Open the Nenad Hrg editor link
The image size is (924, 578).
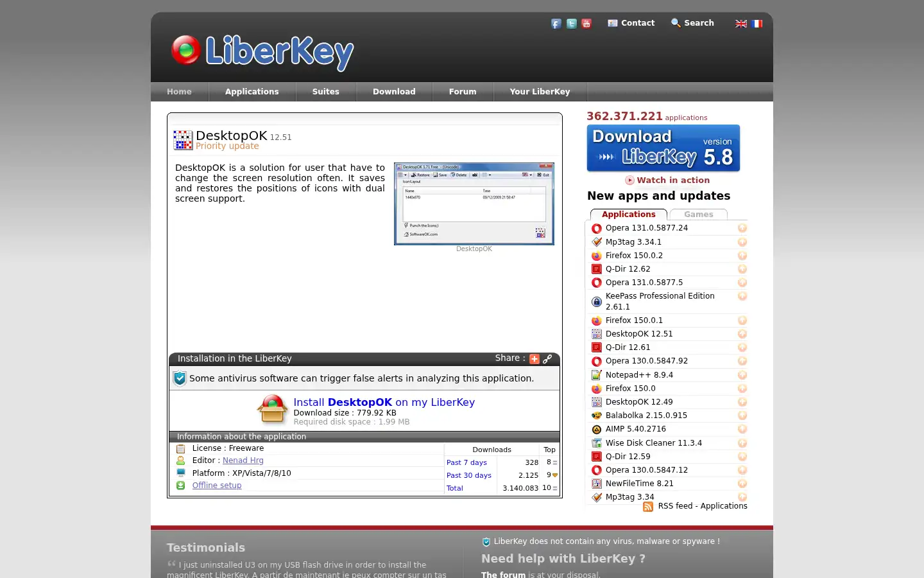[x=243, y=460]
